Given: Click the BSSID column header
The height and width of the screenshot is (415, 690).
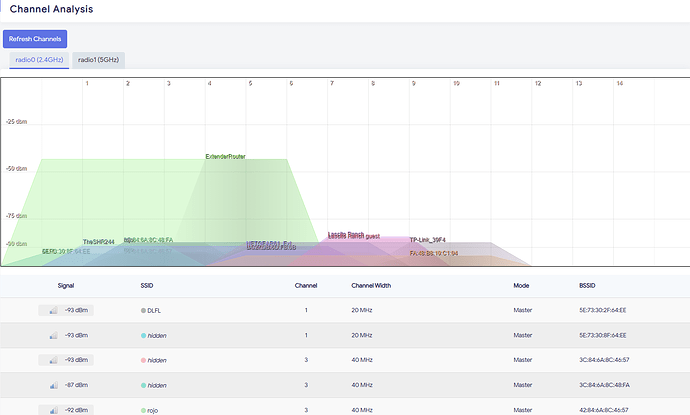Looking at the screenshot, I should point(587,286).
